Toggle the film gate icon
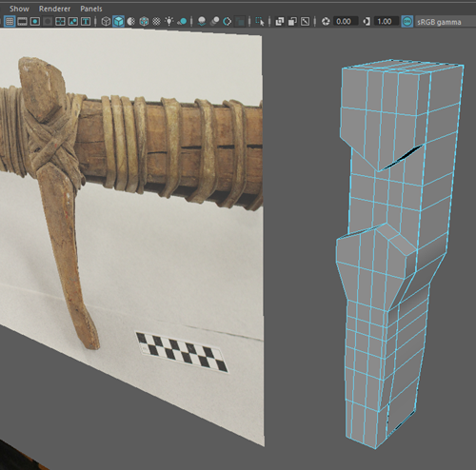 click(x=22, y=22)
